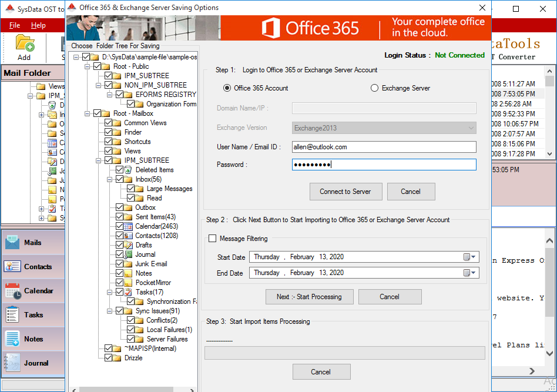This screenshot has height=392, width=557.
Task: Click the Journal green book icon in tree
Action: pyautogui.click(x=128, y=254)
